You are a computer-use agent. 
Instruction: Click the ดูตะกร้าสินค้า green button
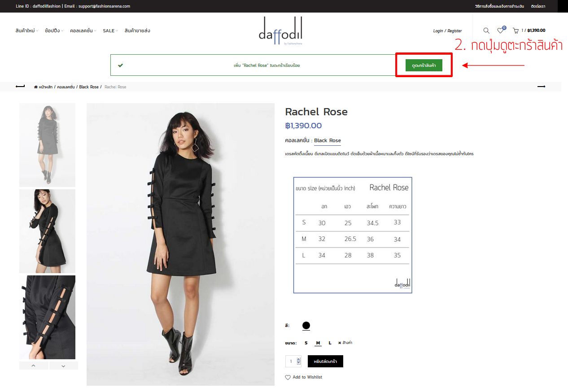point(424,65)
